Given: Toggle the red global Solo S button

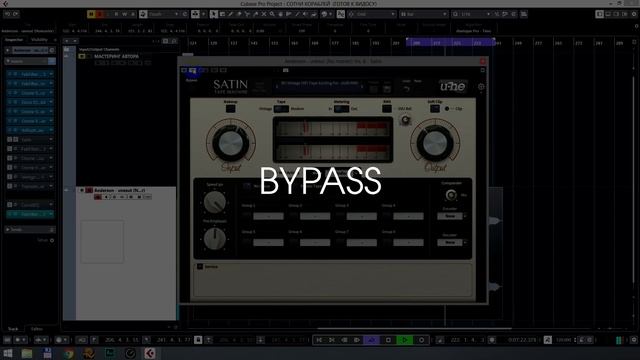Looking at the screenshot, I should click(100, 14).
